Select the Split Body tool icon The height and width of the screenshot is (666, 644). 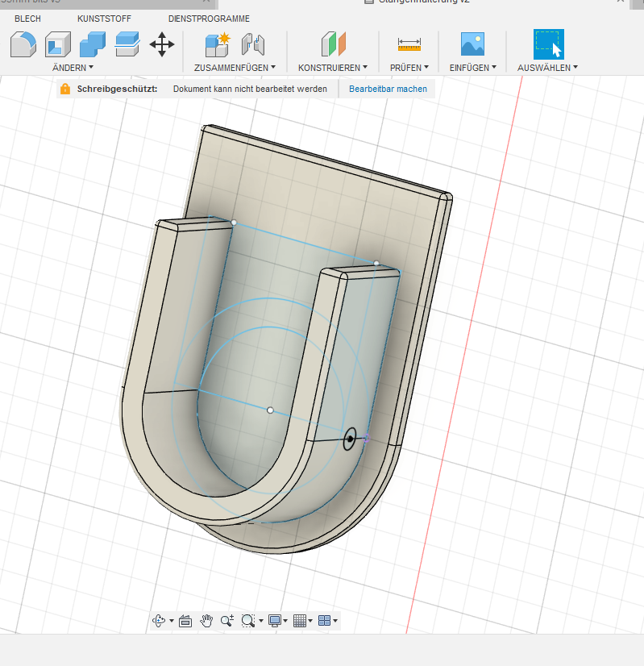127,44
